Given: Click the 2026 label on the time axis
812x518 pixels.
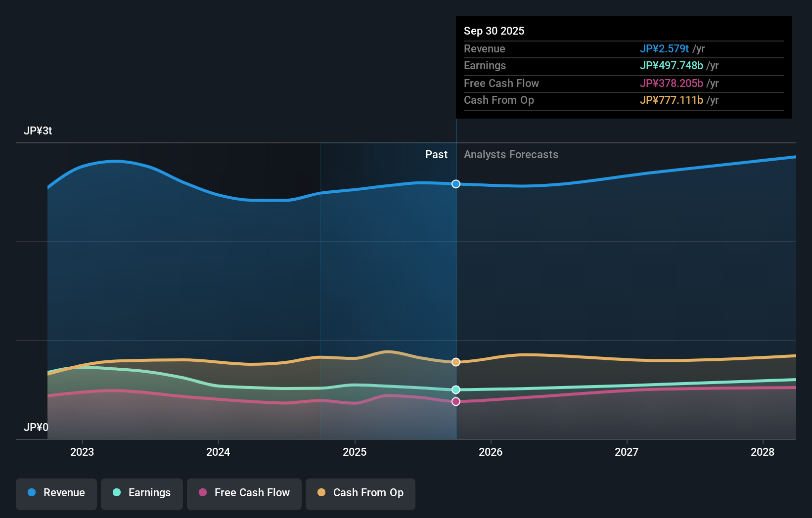Looking at the screenshot, I should pos(491,452).
